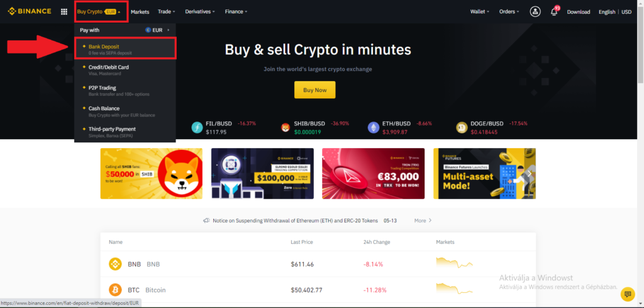Open the SHIB $50,000 promo banner
Image resolution: width=644 pixels, height=308 pixels.
click(152, 174)
